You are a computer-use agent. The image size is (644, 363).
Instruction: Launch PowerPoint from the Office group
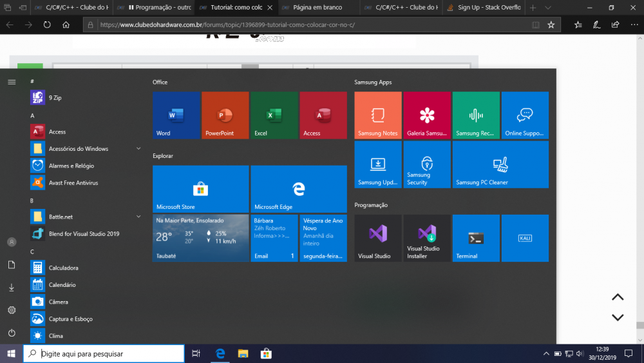225,115
